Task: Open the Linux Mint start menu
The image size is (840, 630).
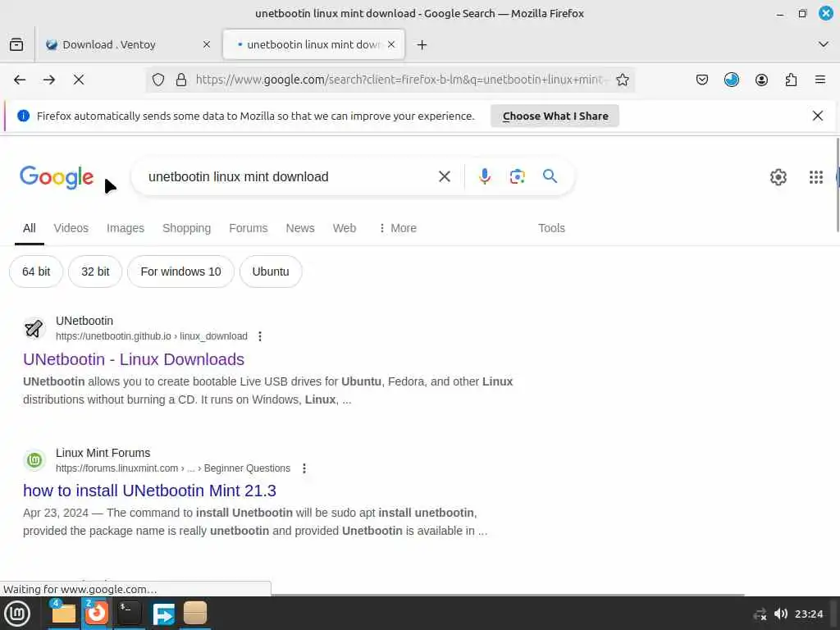Action: (17, 614)
